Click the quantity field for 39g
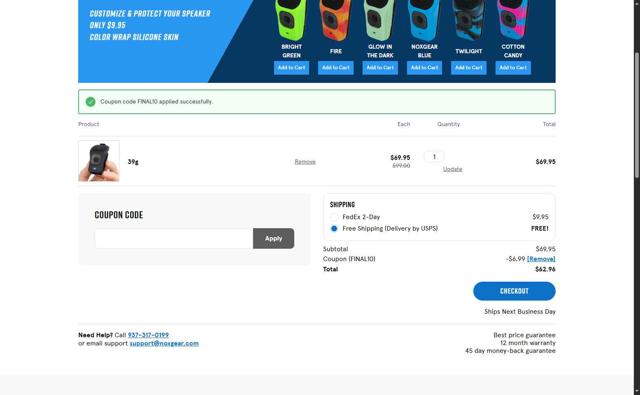Screen dimensions: 640x395 point(434,156)
